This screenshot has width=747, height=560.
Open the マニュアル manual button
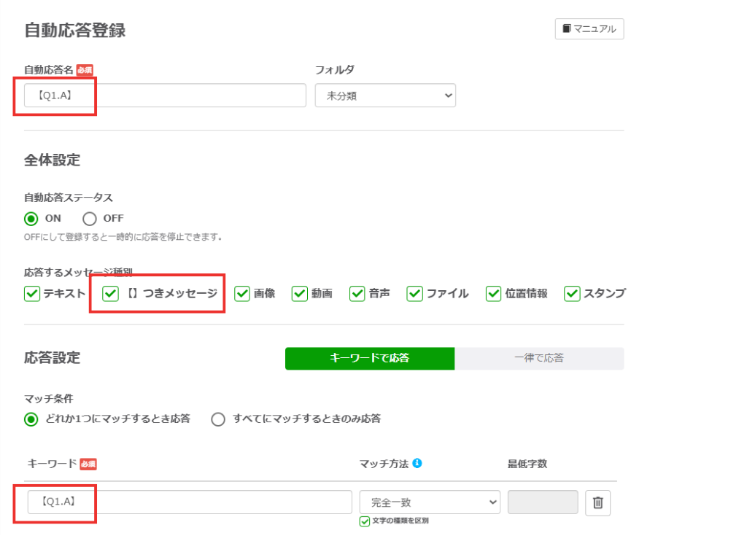589,29
